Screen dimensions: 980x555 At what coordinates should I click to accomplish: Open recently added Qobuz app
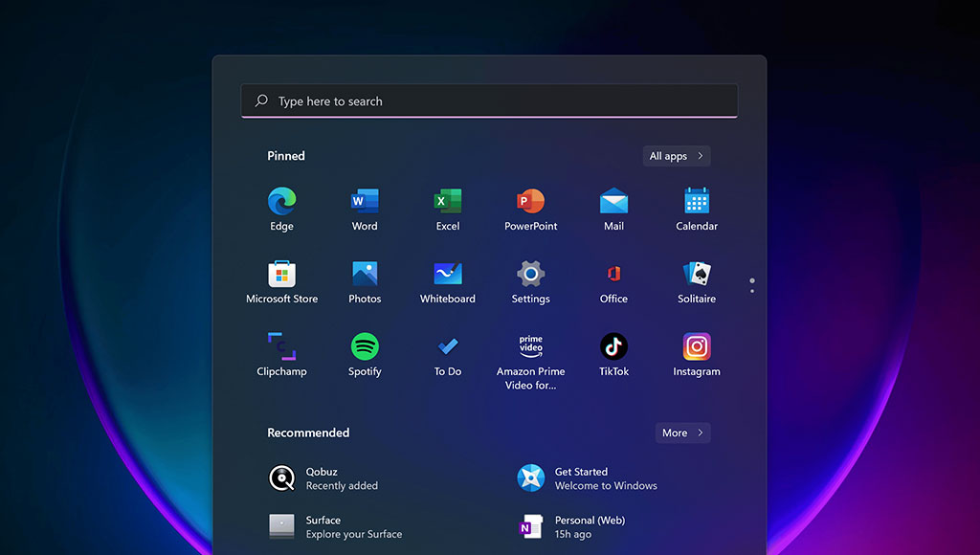tap(325, 478)
